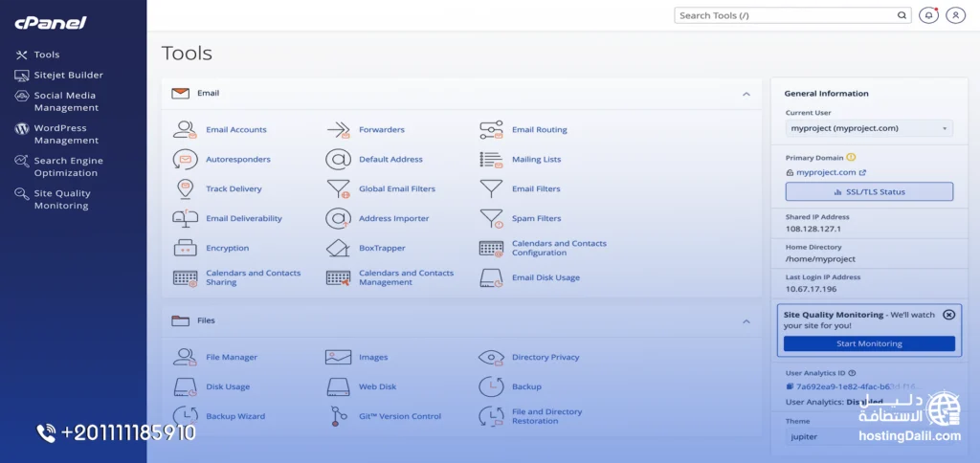Open the File Manager icon

(185, 358)
